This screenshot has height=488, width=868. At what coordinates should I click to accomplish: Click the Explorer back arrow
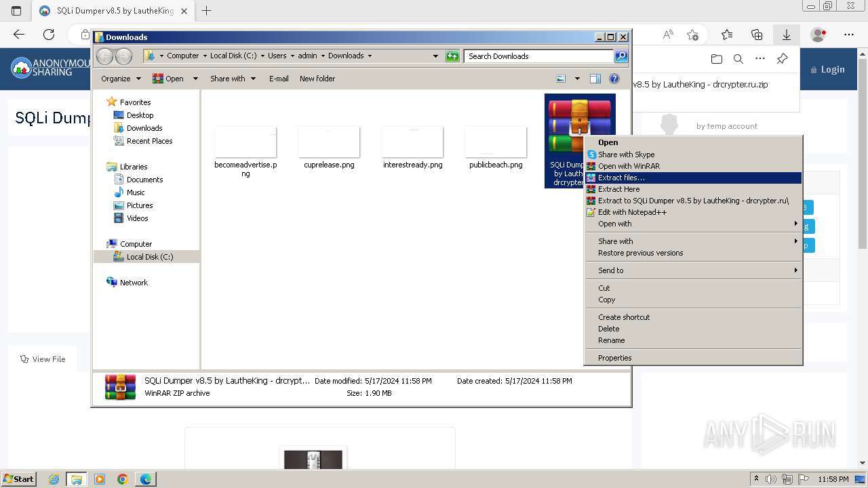[x=105, y=56]
